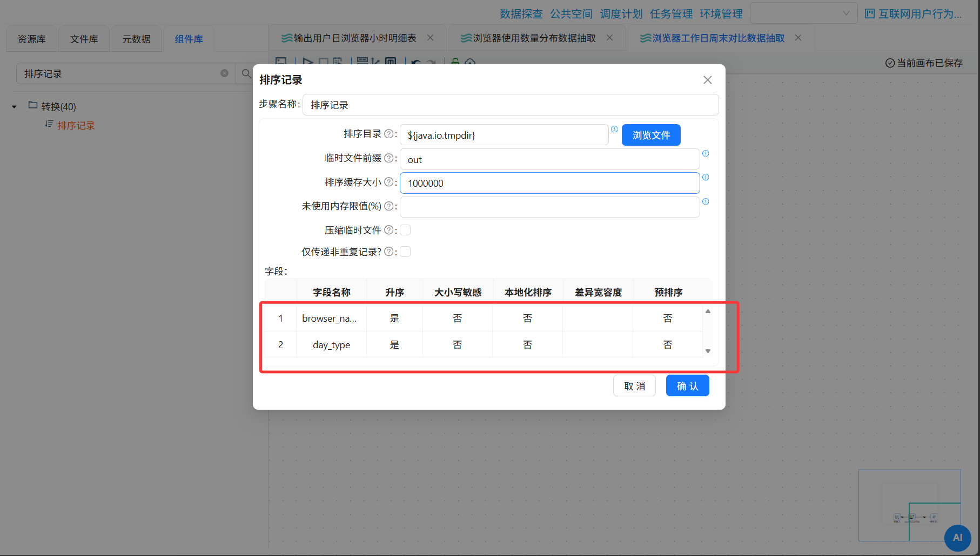Switch to the 文件库 tab
The height and width of the screenshot is (556, 980).
coord(84,39)
